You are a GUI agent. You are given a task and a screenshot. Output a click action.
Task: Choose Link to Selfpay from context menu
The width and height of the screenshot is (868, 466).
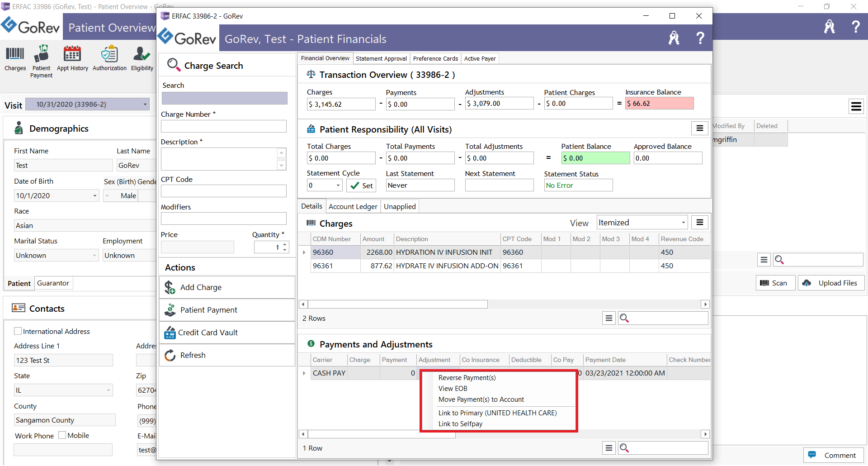coord(460,423)
